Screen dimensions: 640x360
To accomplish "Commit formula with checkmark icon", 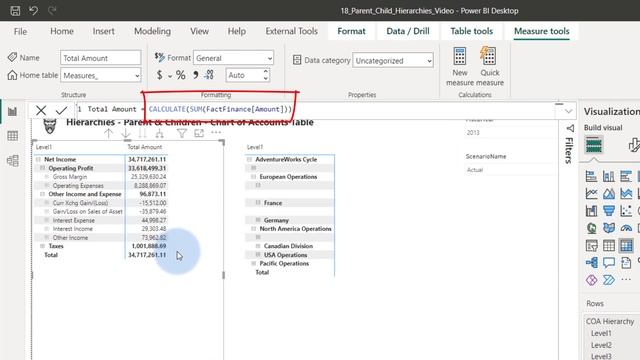I will [x=62, y=110].
